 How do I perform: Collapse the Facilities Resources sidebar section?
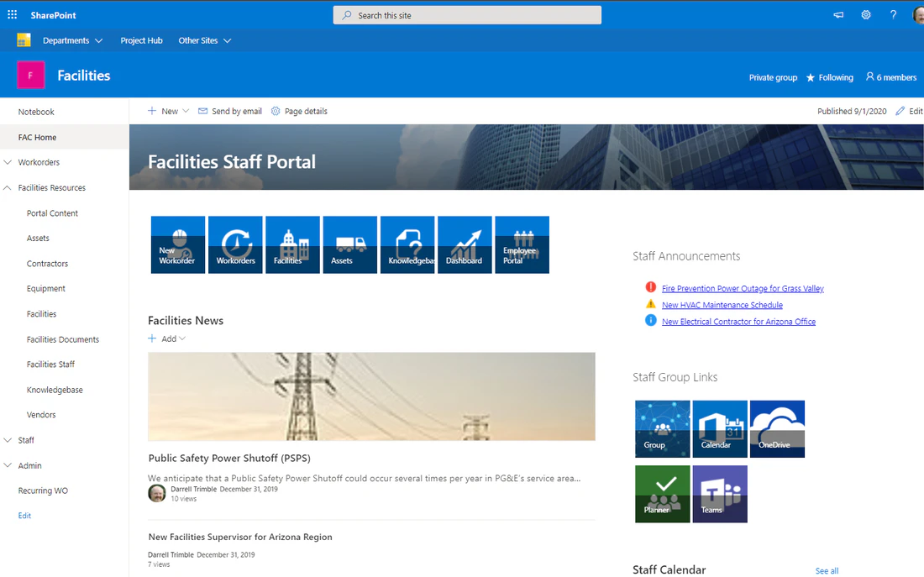pos(10,187)
